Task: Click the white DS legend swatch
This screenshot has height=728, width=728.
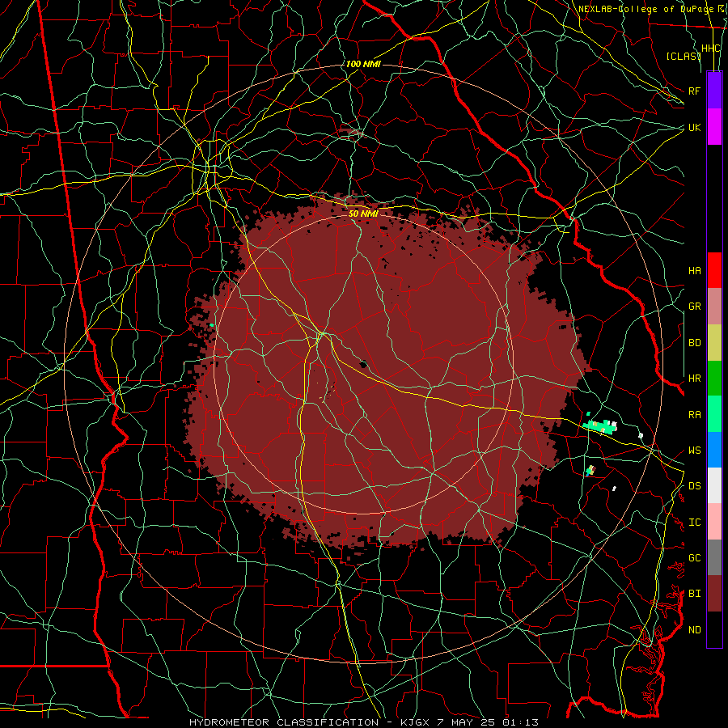Action: (x=714, y=485)
